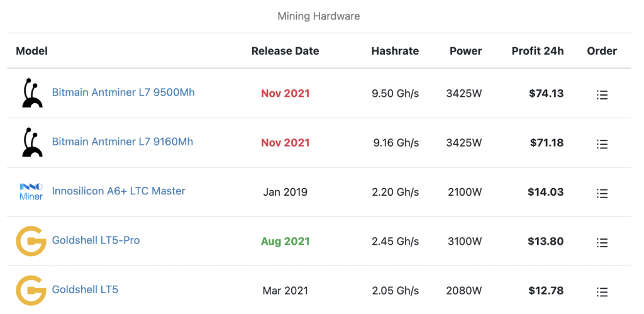Sort table by Power column header

(x=466, y=51)
